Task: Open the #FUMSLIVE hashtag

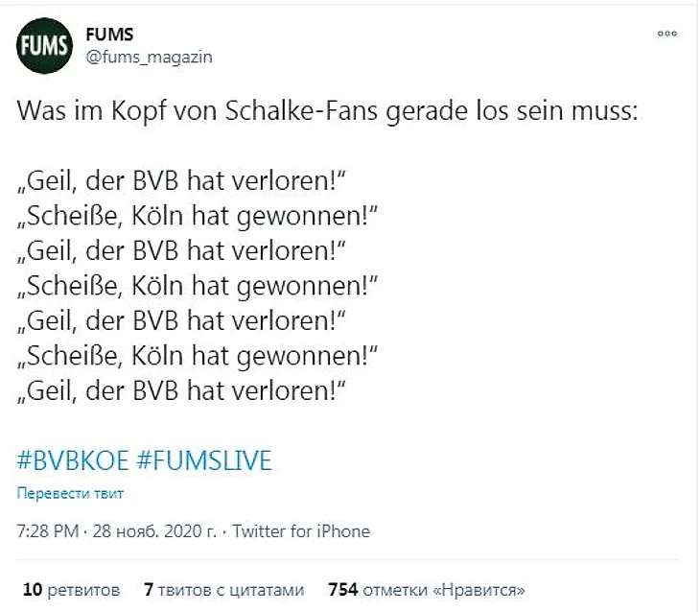Action: [x=204, y=460]
